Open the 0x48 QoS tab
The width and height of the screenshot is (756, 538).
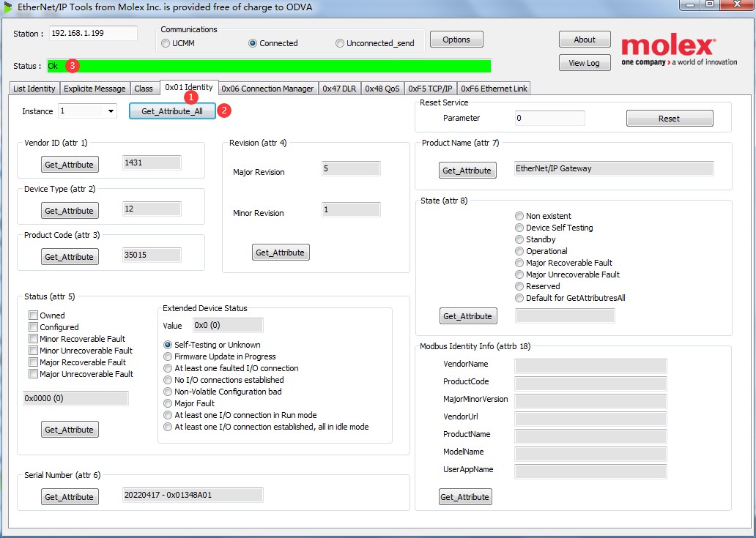click(x=382, y=89)
